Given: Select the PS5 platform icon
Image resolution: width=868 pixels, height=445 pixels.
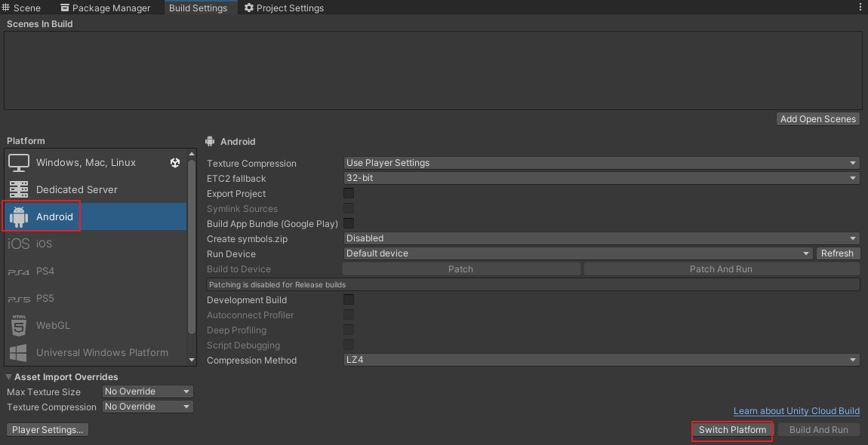Looking at the screenshot, I should pyautogui.click(x=18, y=298).
